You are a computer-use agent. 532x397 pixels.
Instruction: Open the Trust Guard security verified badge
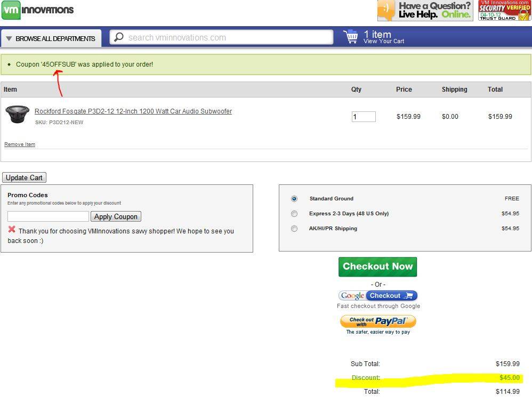[504, 11]
